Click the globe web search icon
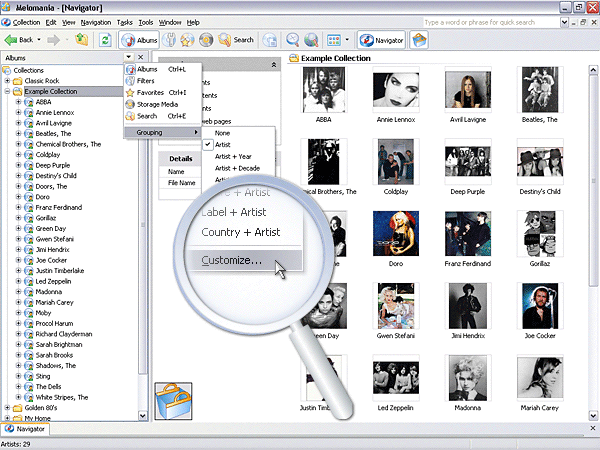600x450 pixels. click(x=311, y=40)
